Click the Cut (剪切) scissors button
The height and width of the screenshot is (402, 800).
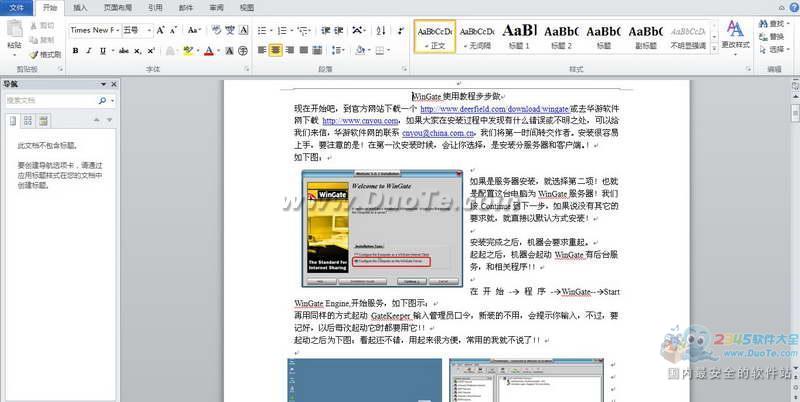click(42, 26)
